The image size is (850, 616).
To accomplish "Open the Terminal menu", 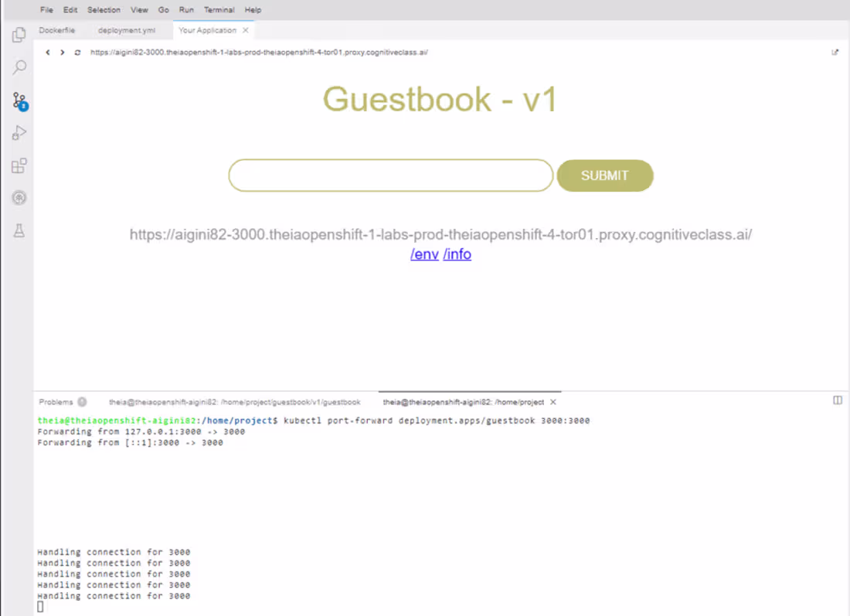I will click(x=219, y=9).
